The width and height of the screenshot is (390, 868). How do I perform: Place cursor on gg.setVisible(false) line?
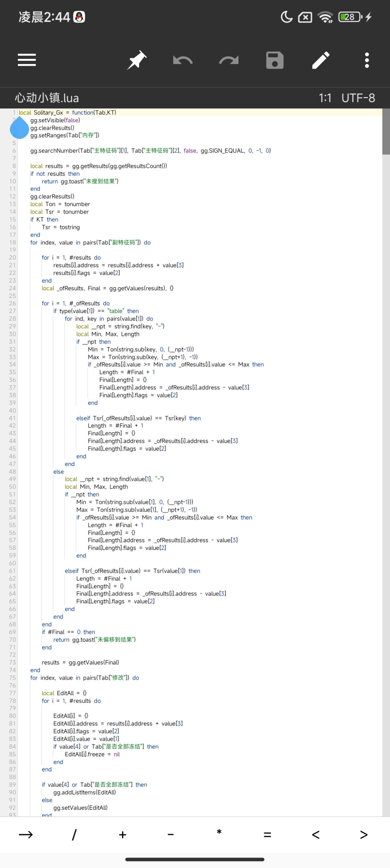click(55, 120)
